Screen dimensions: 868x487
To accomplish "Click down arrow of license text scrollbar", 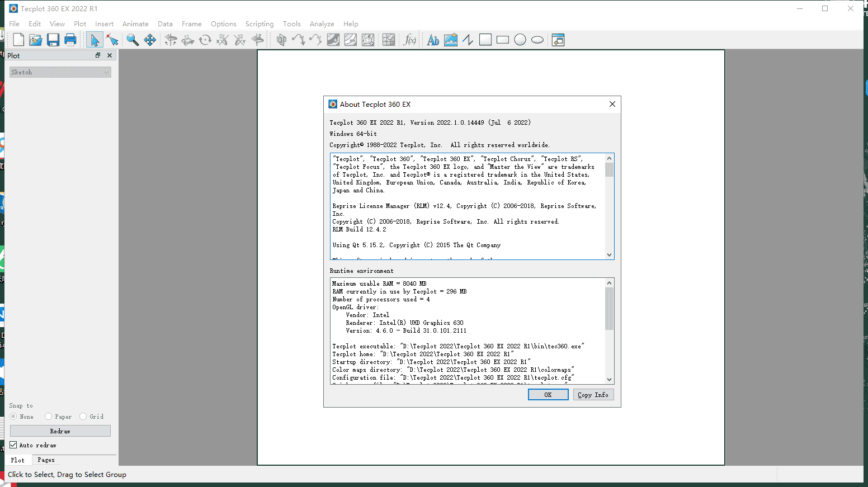I will [610, 255].
